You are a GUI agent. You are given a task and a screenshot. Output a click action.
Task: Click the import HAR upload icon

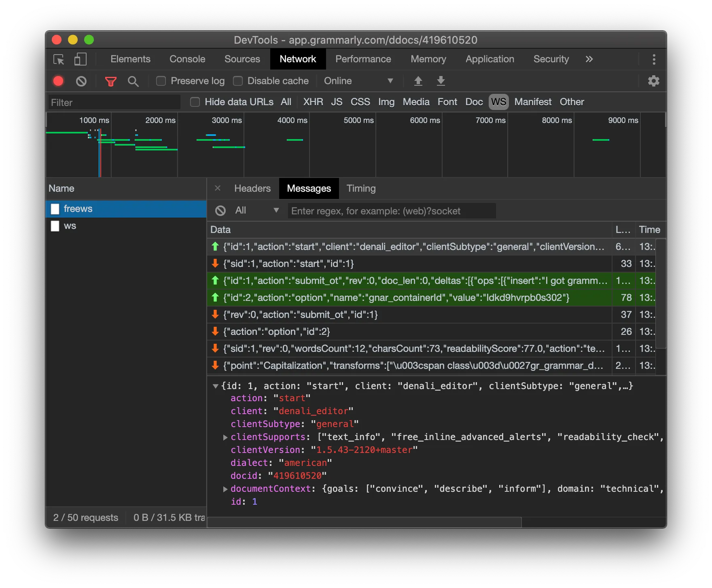coord(418,81)
